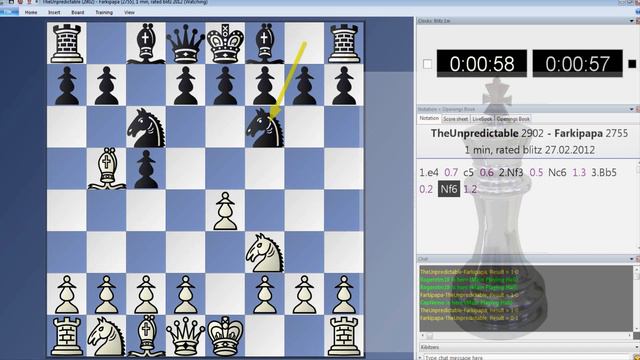The width and height of the screenshot is (640, 360).
Task: Select the black pawn on c5
Action: tap(146, 169)
